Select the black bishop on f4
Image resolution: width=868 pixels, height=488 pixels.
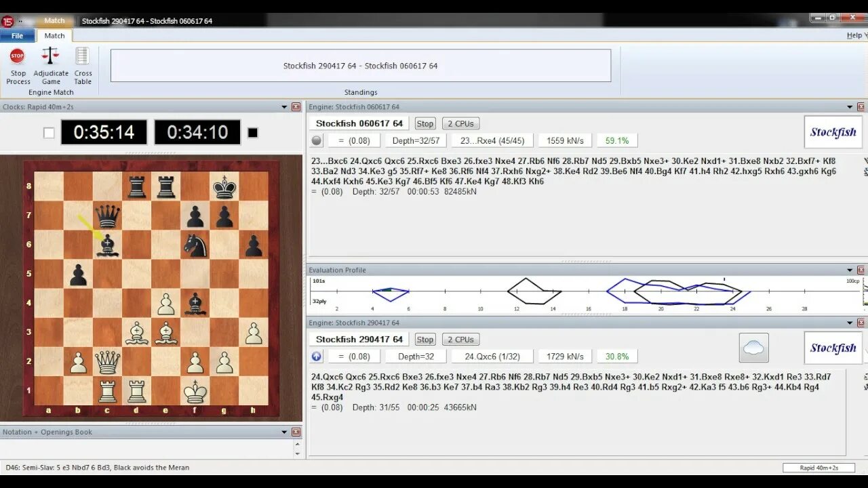tap(195, 304)
